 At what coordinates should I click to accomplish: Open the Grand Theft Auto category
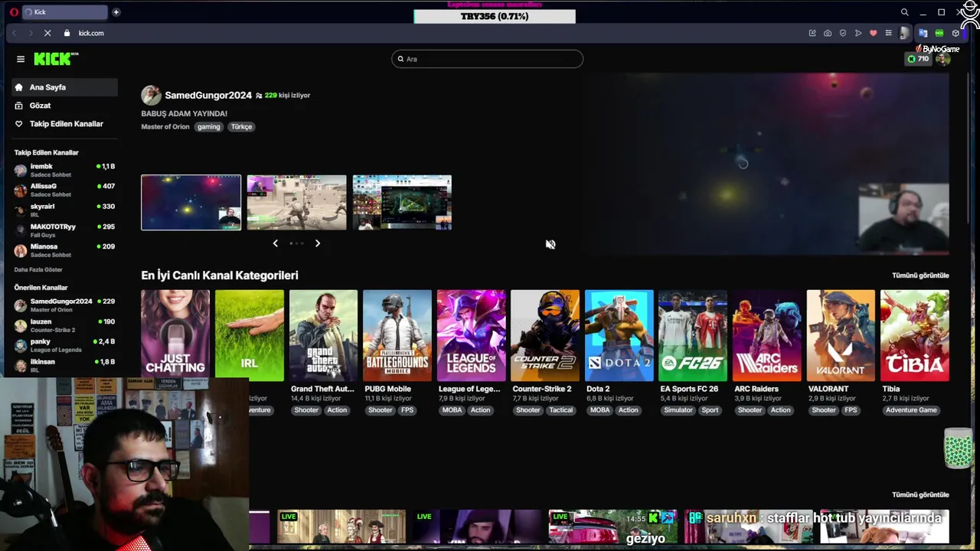pos(323,335)
